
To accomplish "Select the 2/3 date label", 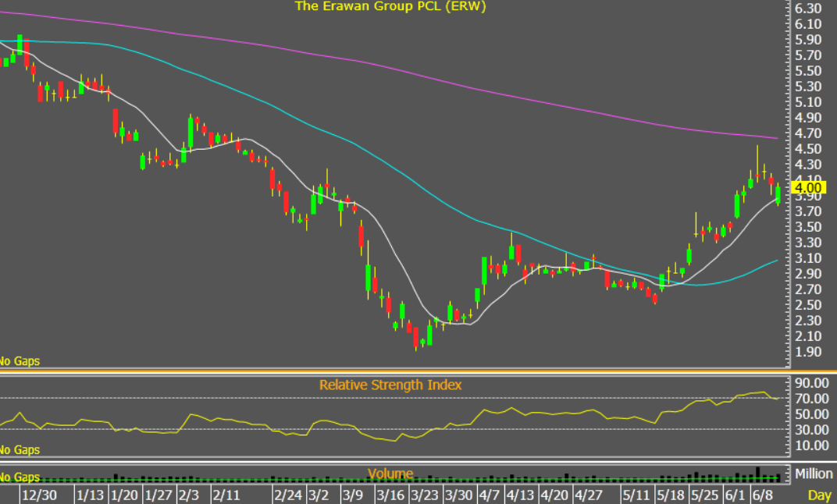I will pyautogui.click(x=188, y=495).
